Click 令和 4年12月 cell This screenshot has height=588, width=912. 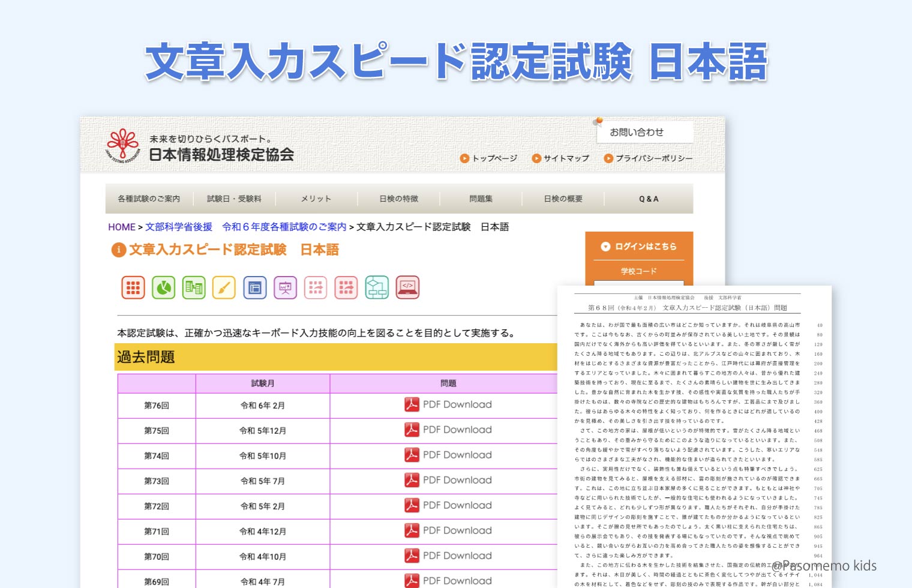point(263,532)
